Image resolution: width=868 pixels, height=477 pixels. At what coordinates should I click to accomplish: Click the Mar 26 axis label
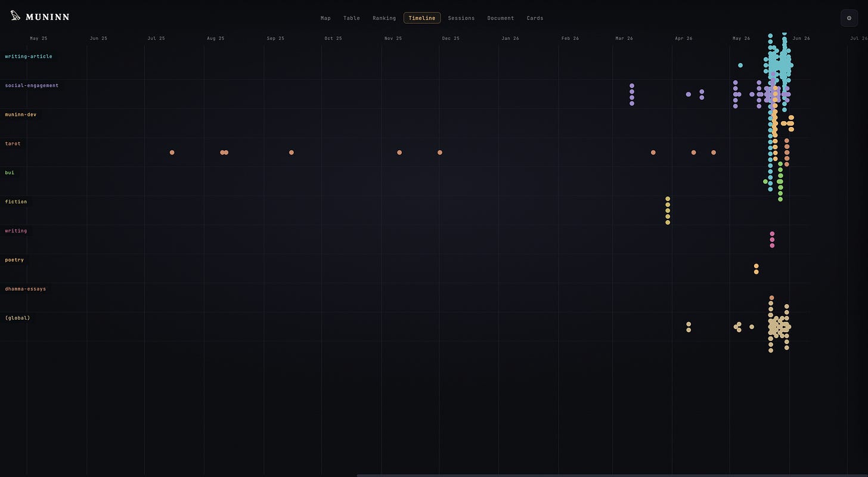pos(624,38)
